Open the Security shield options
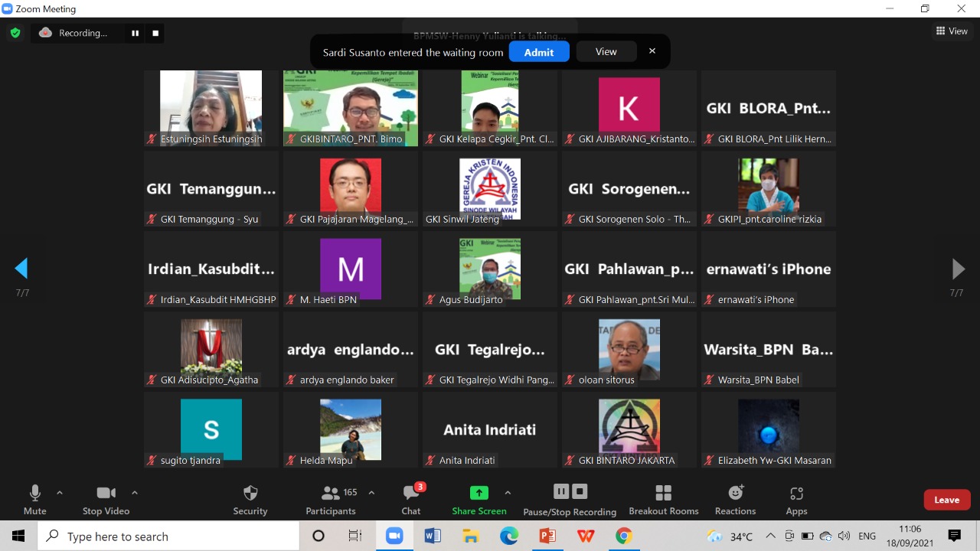 point(250,499)
